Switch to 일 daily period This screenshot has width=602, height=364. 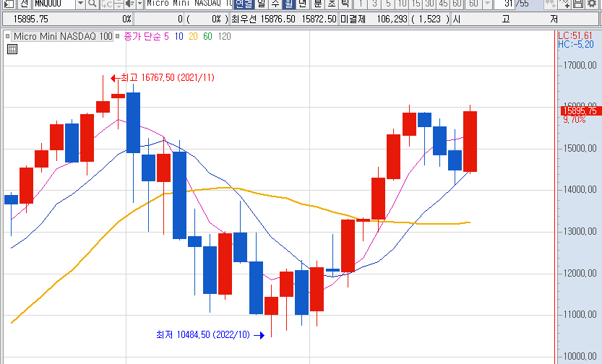point(261,4)
